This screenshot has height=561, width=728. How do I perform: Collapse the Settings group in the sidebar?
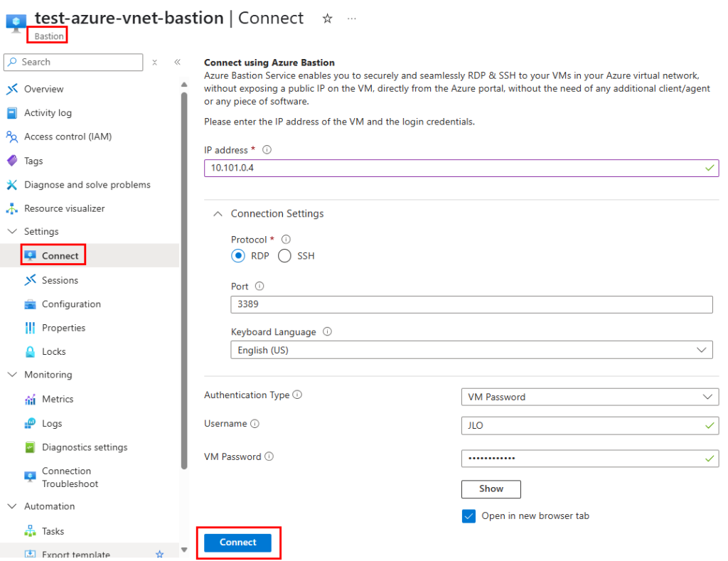[x=12, y=231]
